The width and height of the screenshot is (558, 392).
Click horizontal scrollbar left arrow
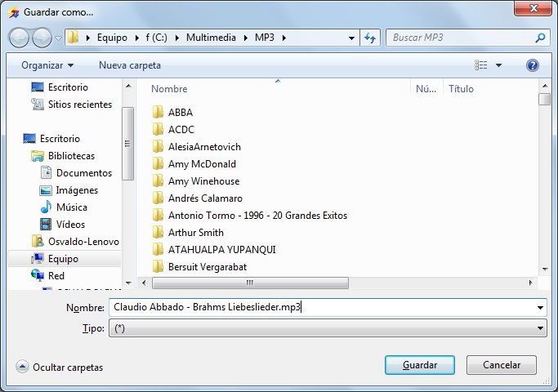point(144,283)
